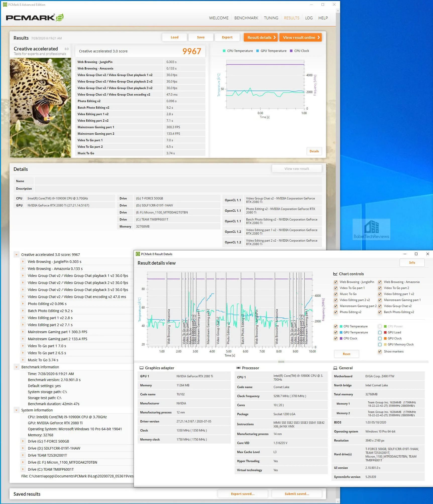The image size is (433, 504).
Task: Click Reset in Chart controls
Action: (x=346, y=354)
